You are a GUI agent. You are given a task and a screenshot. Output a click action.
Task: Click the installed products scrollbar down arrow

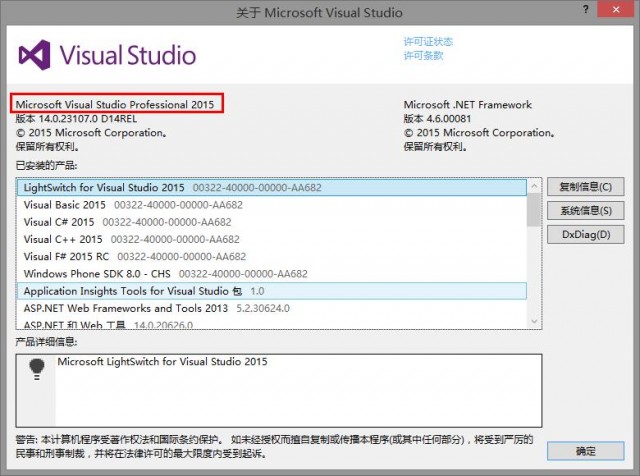pos(534,322)
